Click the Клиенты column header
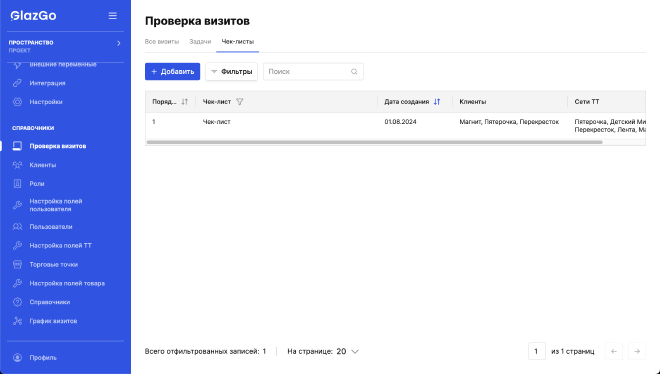 (x=473, y=102)
